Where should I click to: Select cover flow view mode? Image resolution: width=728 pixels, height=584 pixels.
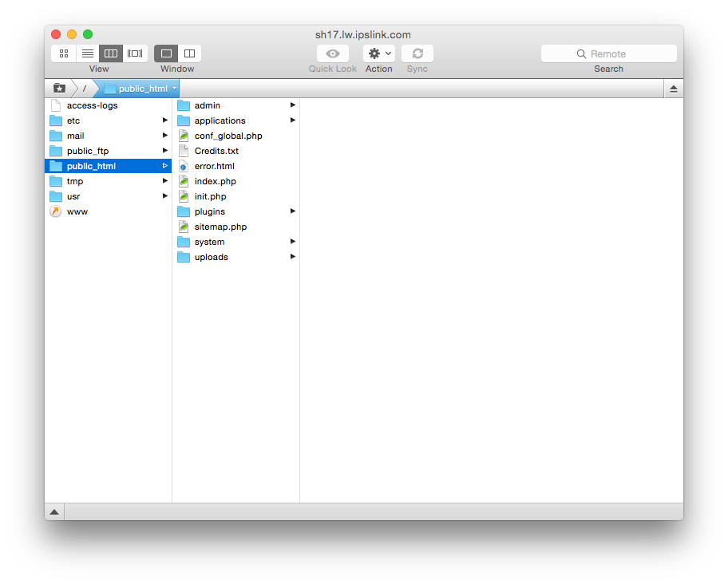tap(136, 53)
